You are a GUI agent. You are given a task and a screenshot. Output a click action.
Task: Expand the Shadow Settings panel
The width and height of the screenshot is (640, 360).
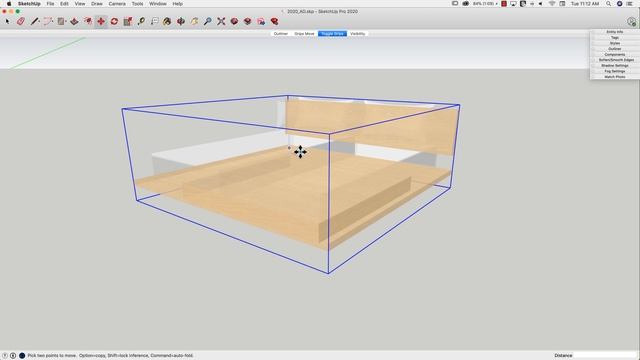[x=615, y=66]
